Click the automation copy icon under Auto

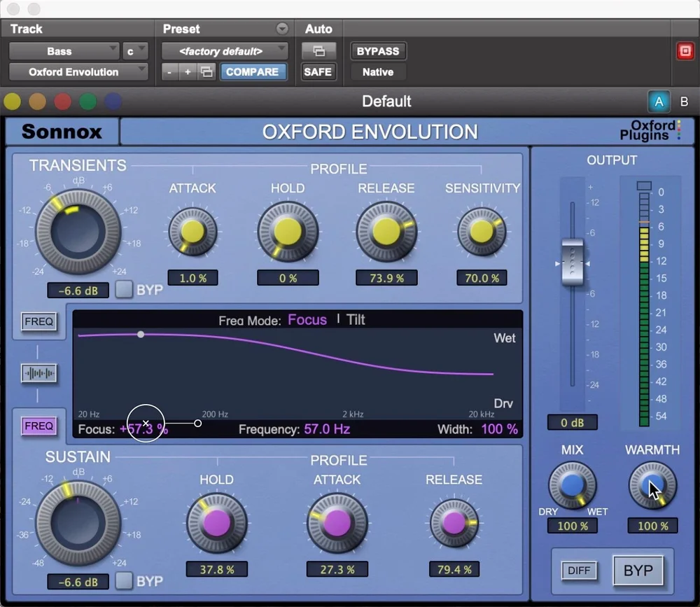(x=317, y=50)
